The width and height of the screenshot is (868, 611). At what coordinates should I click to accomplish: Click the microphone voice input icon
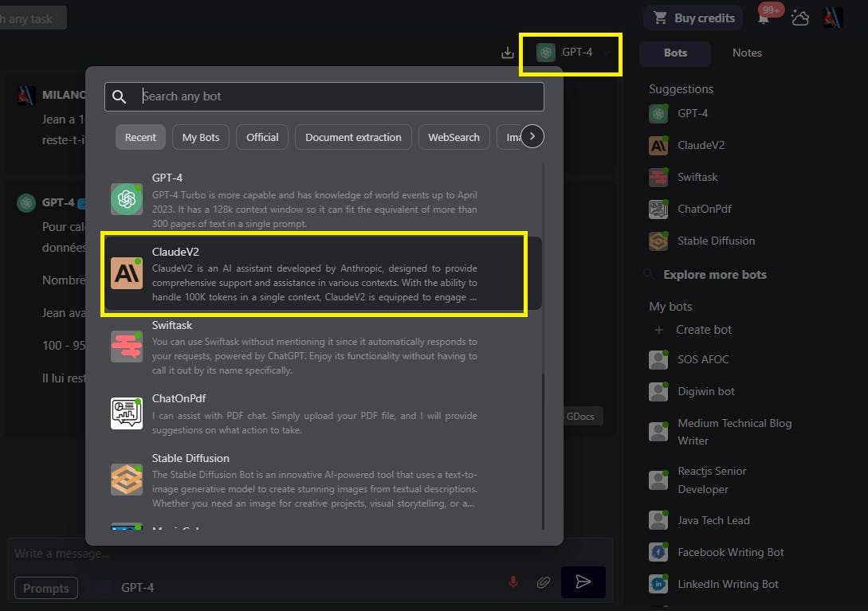[x=513, y=582]
